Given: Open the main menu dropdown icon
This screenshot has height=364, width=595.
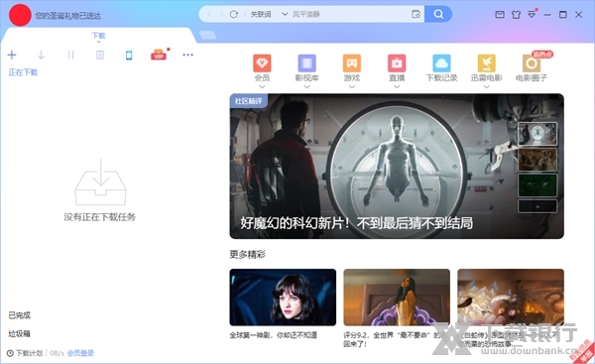Looking at the screenshot, I should point(532,15).
